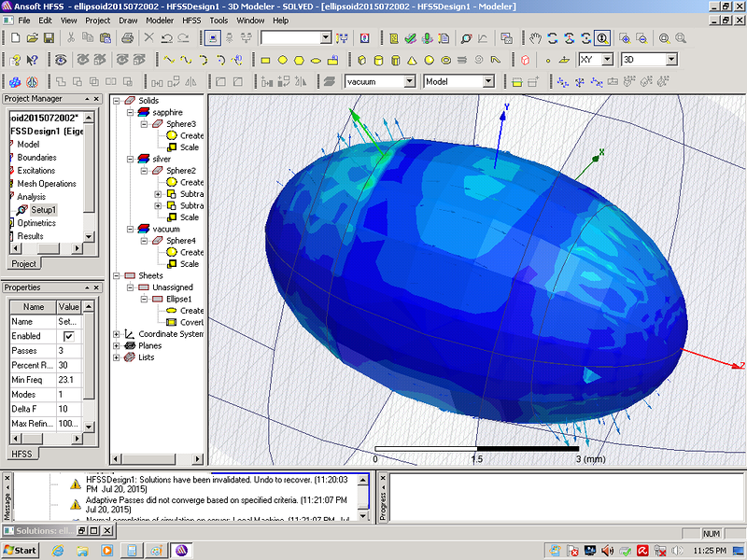Image resolution: width=747 pixels, height=560 pixels.
Task: Select Setup1 in Project Manager
Action: [x=43, y=210]
